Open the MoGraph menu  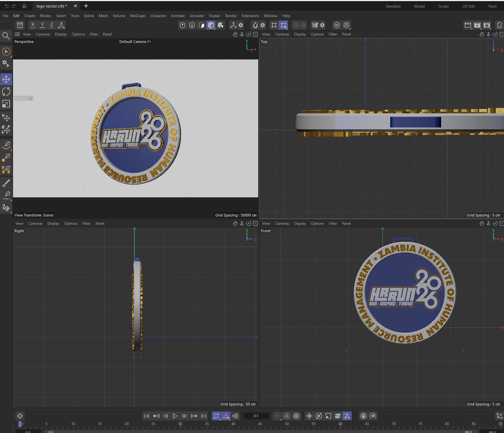(x=138, y=16)
